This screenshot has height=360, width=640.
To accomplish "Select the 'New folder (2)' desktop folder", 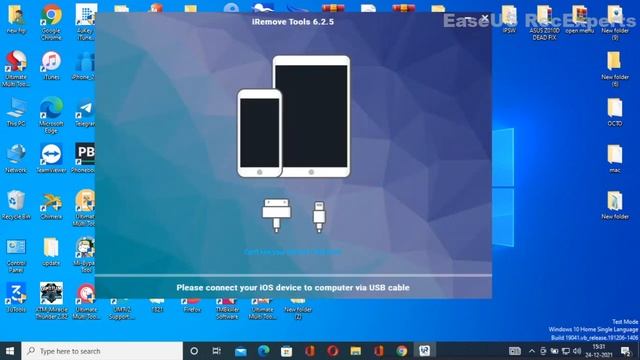I will 298,309.
